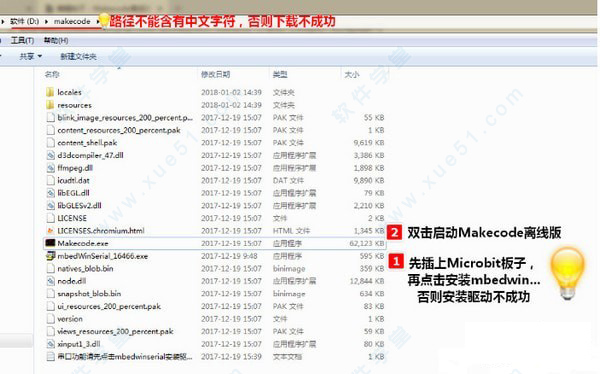Sort files by 大小 column header
The height and width of the screenshot is (374, 600).
coord(352,74)
